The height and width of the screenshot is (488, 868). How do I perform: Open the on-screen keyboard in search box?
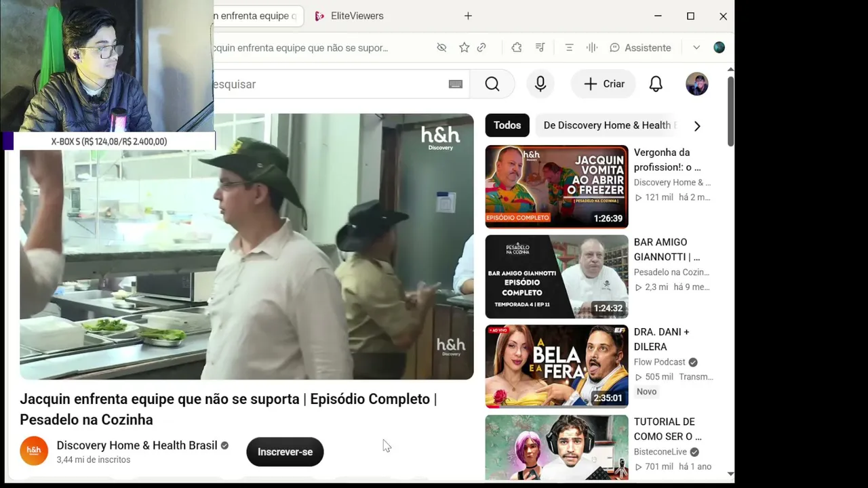tap(456, 84)
